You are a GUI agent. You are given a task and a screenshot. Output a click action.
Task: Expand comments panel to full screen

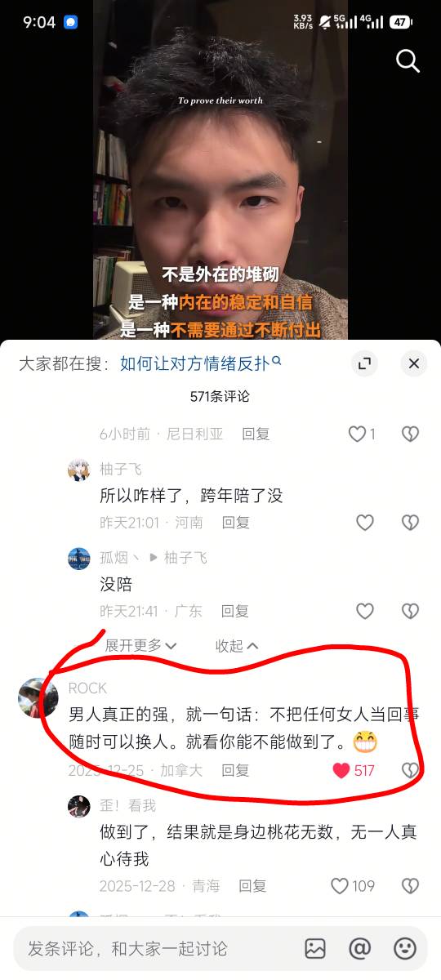click(364, 363)
